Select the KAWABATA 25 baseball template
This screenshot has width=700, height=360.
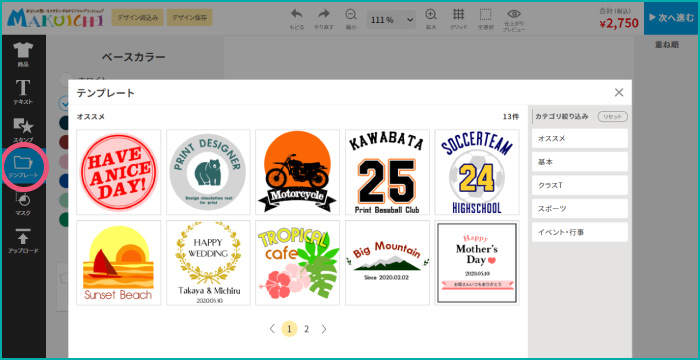[387, 172]
